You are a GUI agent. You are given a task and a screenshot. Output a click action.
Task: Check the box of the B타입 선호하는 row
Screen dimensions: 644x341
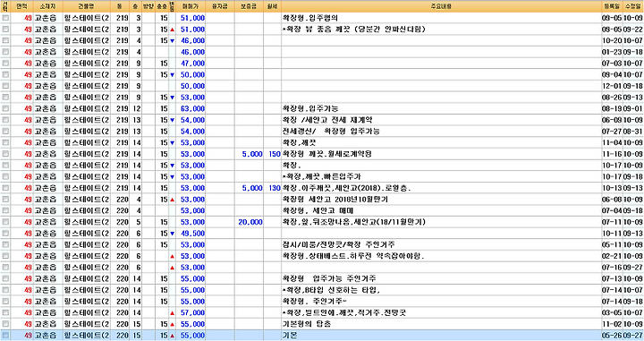(x=5, y=290)
